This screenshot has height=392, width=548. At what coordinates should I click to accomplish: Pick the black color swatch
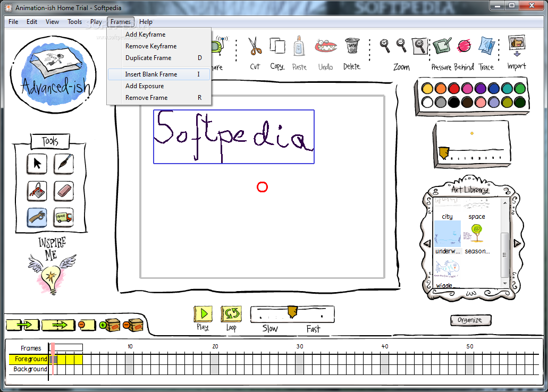coord(453,102)
